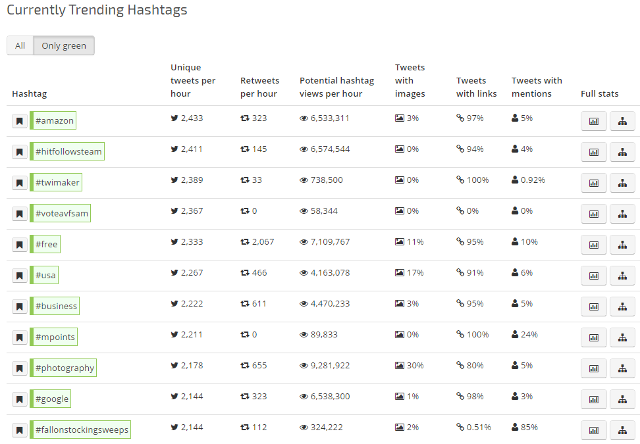Sort by Unique tweets per hour

[x=192, y=80]
